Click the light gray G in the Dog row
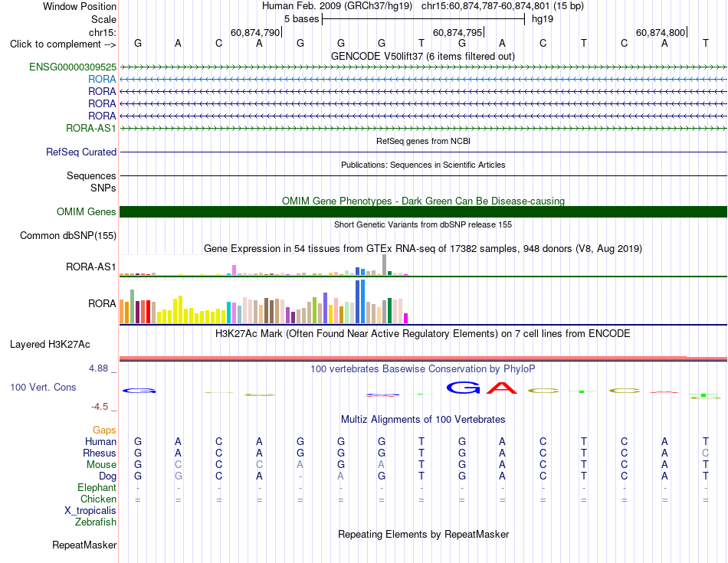 click(179, 476)
